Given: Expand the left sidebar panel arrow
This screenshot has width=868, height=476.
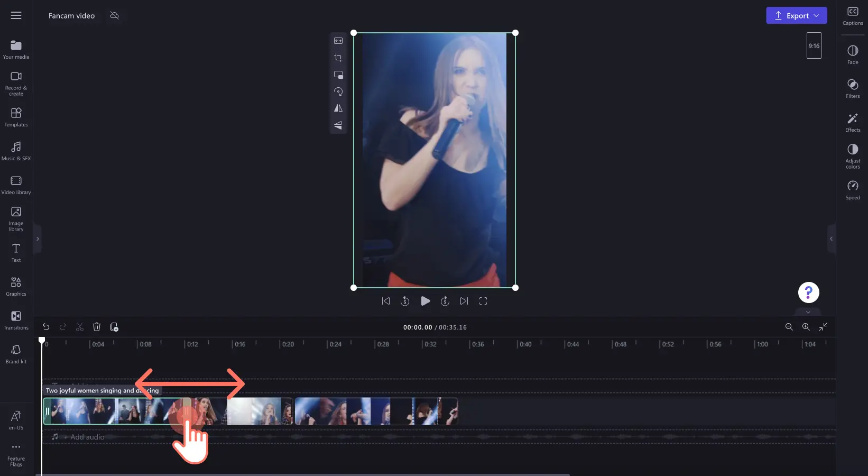Looking at the screenshot, I should coord(38,239).
